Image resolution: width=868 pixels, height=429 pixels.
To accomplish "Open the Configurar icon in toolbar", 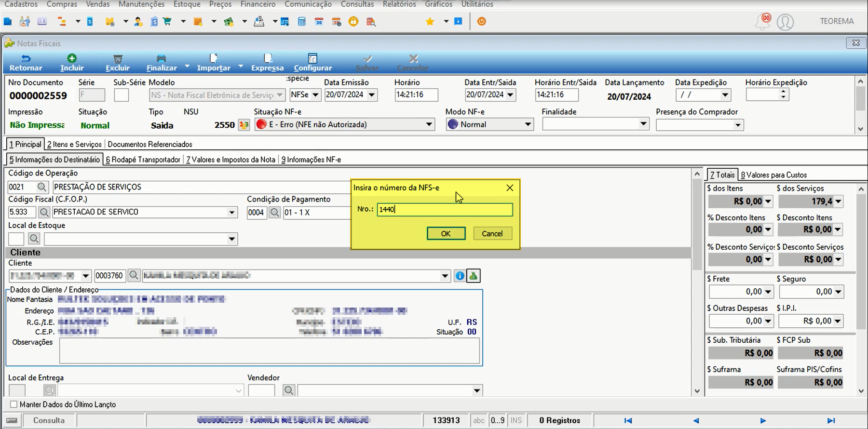I will point(312,59).
